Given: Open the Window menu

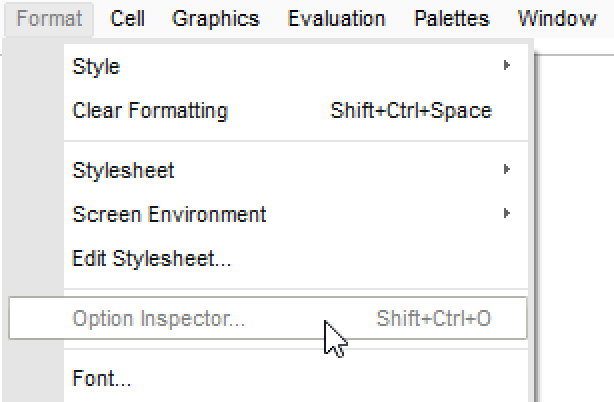Looking at the screenshot, I should 557,19.
